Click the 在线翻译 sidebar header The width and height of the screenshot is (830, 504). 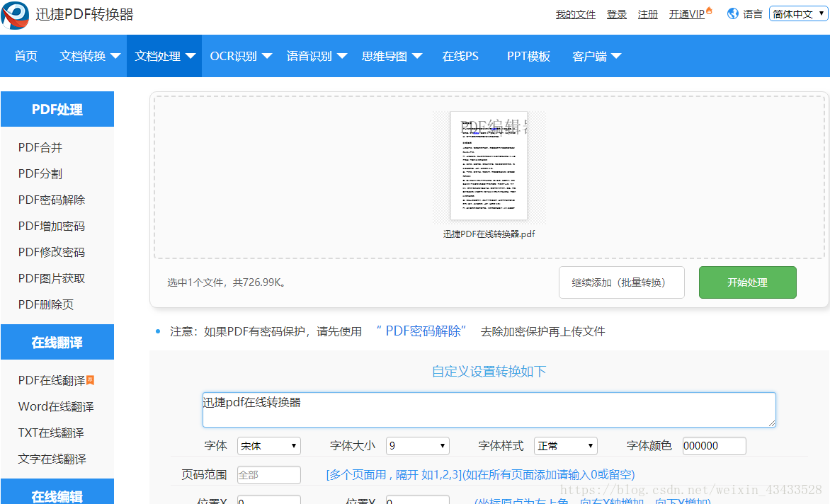pyautogui.click(x=57, y=342)
